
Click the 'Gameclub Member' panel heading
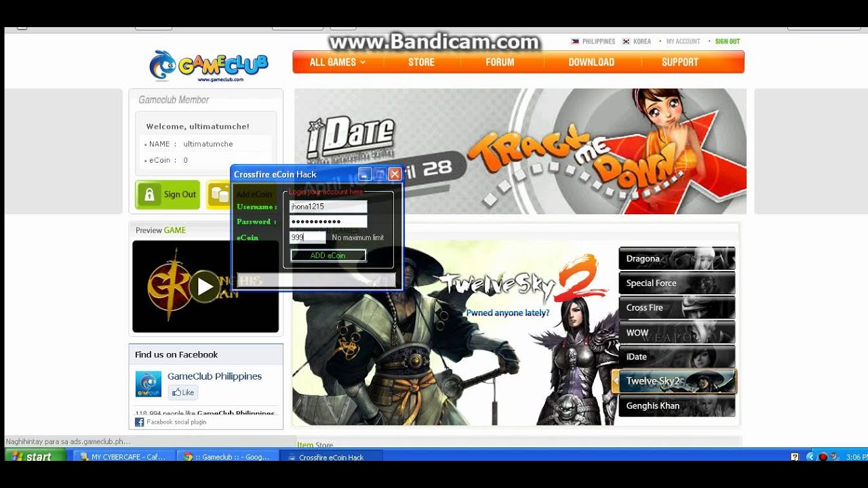click(x=174, y=100)
